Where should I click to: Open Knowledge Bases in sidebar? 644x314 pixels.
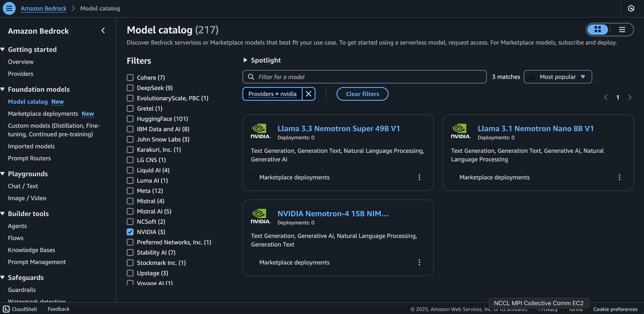click(x=32, y=250)
